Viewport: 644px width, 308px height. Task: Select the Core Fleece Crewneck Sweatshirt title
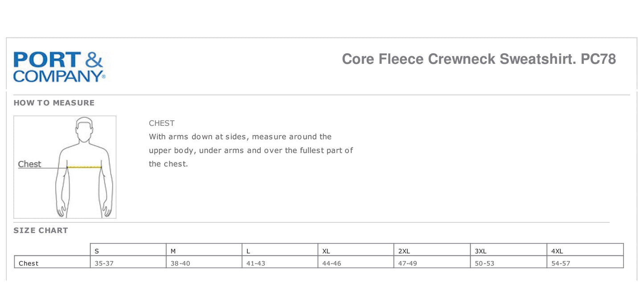click(479, 59)
